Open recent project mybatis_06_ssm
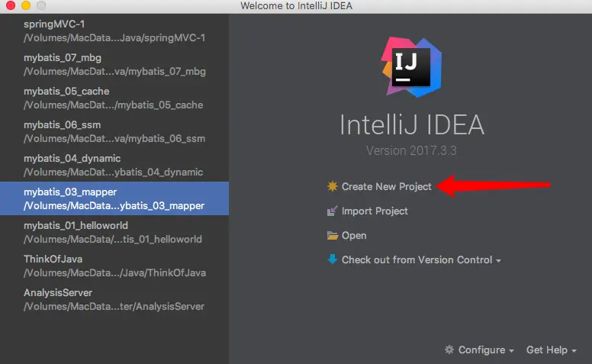 [x=114, y=131]
